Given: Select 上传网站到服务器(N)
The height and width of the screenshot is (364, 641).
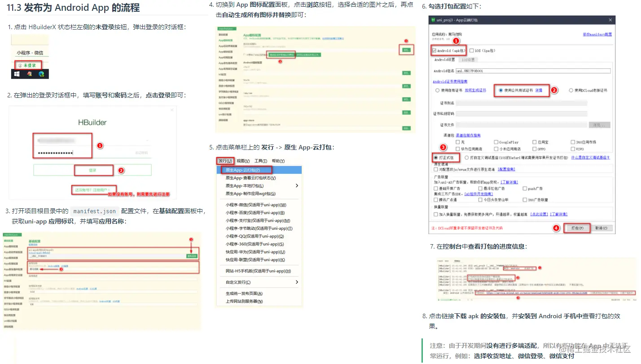Looking at the screenshot, I should [x=244, y=301].
